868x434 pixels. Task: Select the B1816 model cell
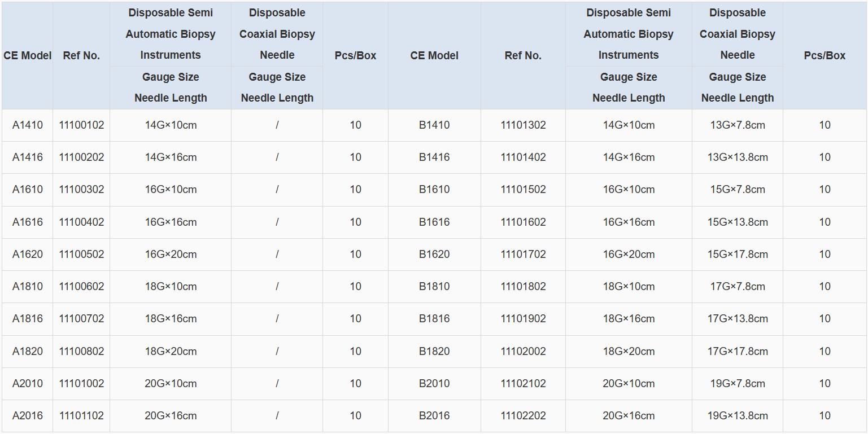click(434, 319)
